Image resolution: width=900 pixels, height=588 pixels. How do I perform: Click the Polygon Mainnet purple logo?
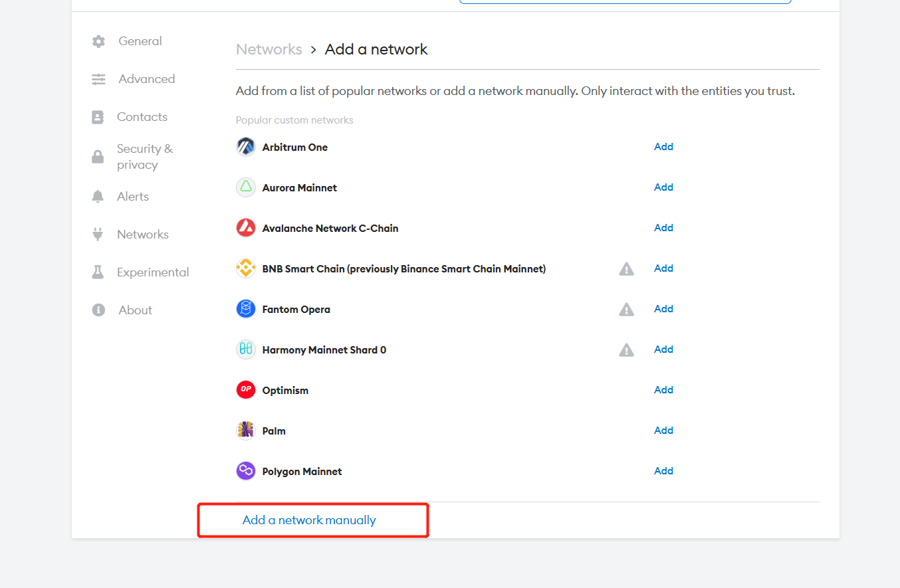click(x=246, y=471)
